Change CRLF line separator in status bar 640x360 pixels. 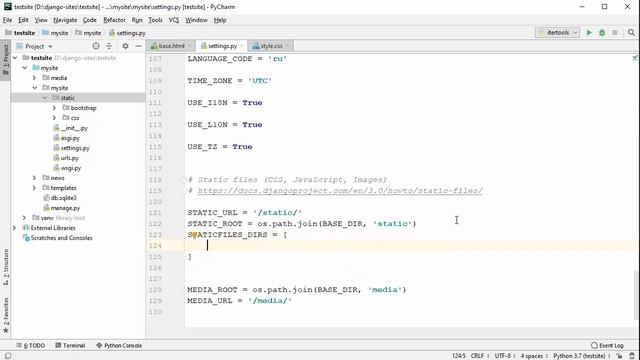pos(479,356)
